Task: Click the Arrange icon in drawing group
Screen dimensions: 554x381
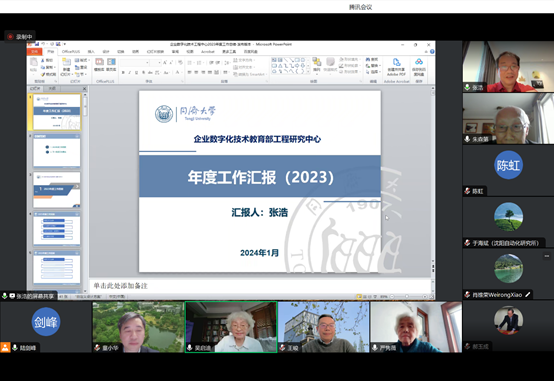Action: pyautogui.click(x=317, y=65)
